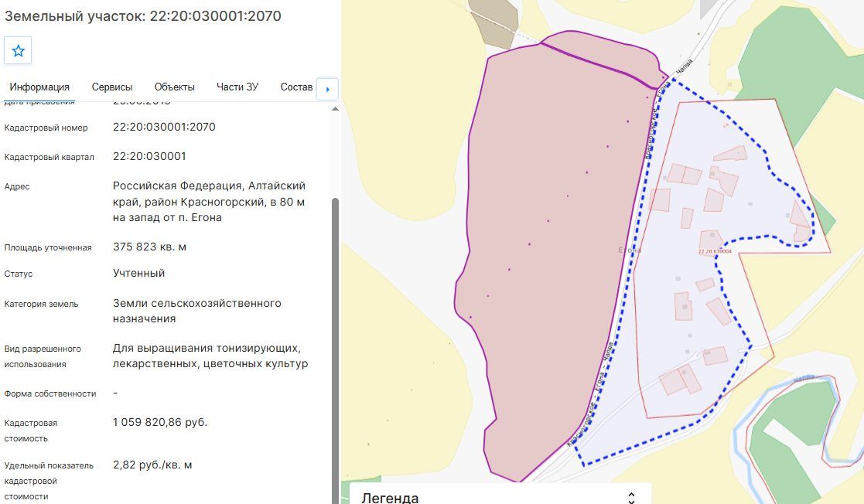Click cadastral cost 1 059 820,86 руб.
The width and height of the screenshot is (864, 504).
160,423
